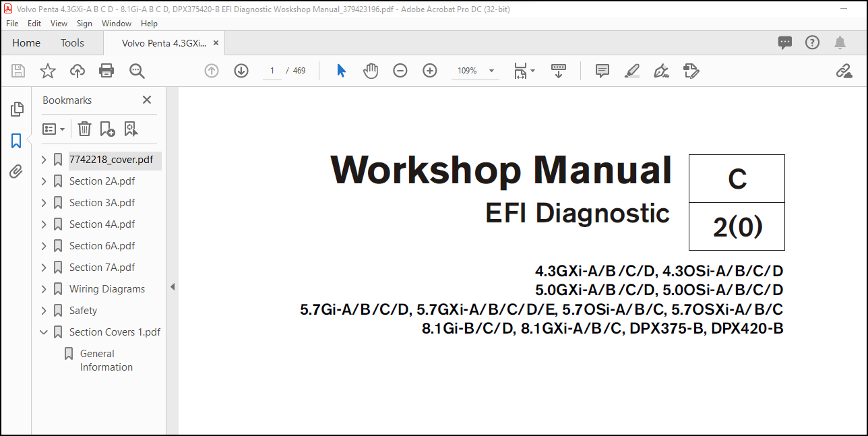Select the Safety bookmark label

tap(83, 311)
